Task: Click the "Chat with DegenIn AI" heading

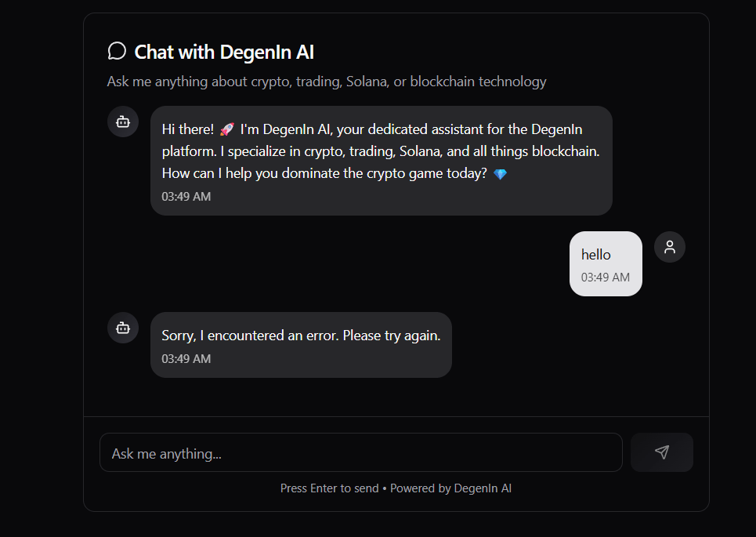Action: coord(224,53)
